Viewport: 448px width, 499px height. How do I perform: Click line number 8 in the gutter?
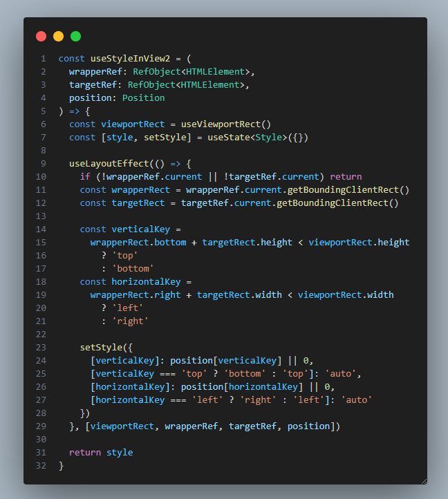pyautogui.click(x=44, y=151)
